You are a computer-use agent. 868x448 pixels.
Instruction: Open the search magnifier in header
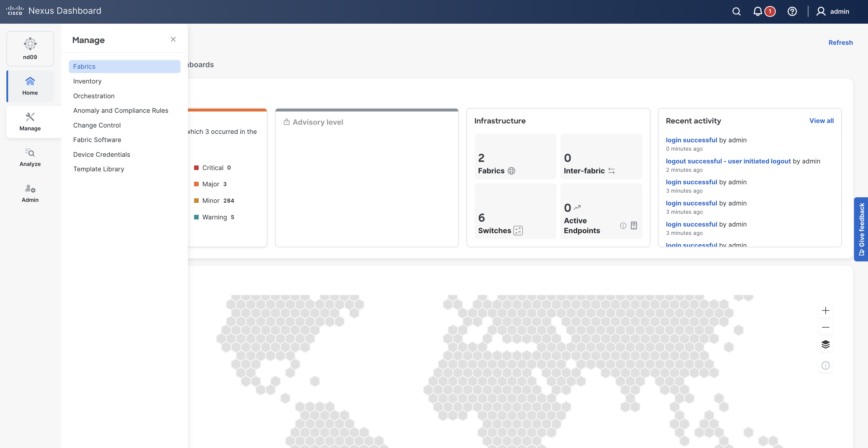(736, 11)
